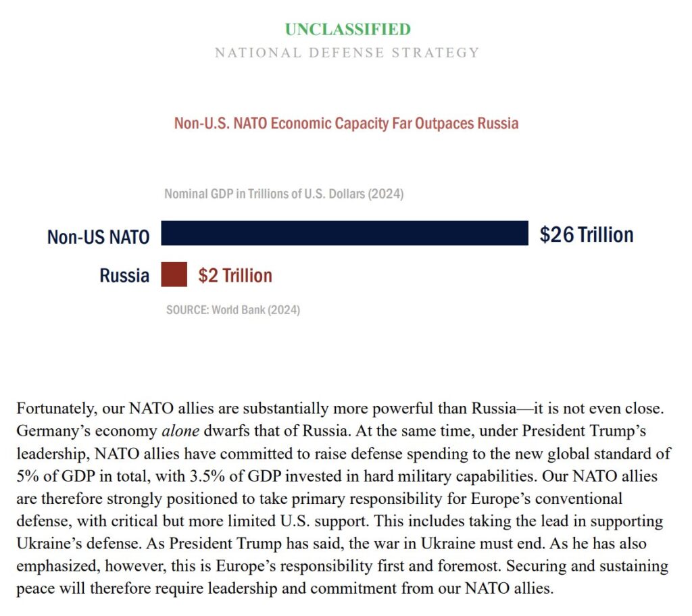Click the UNCLASSIFIED header text

(x=347, y=30)
